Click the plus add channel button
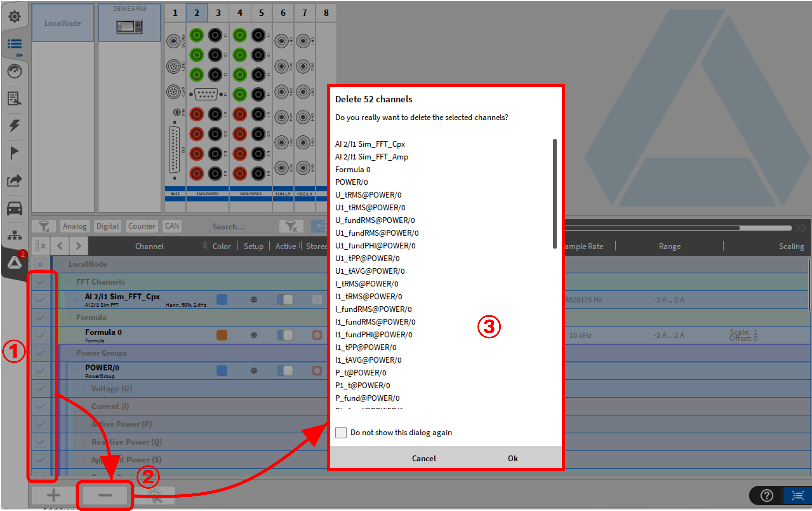This screenshot has width=812, height=511. 53,495
